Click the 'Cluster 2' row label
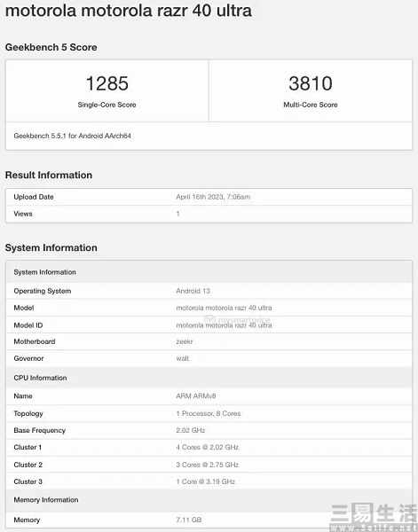Image resolution: width=418 pixels, height=532 pixels. [x=28, y=465]
